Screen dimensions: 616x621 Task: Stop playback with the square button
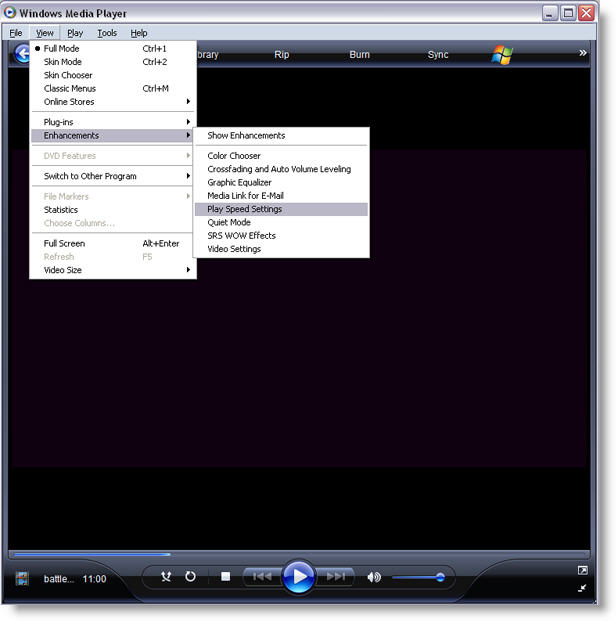click(225, 576)
